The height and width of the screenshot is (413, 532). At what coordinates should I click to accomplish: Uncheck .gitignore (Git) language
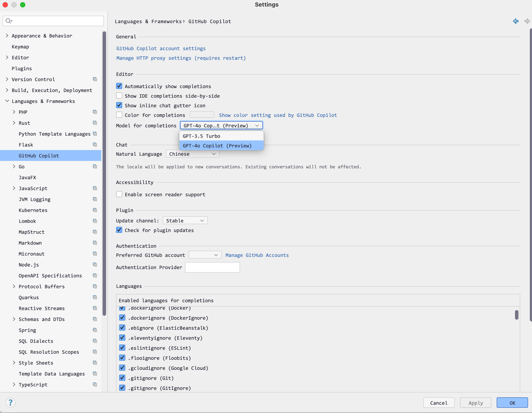pyautogui.click(x=122, y=378)
